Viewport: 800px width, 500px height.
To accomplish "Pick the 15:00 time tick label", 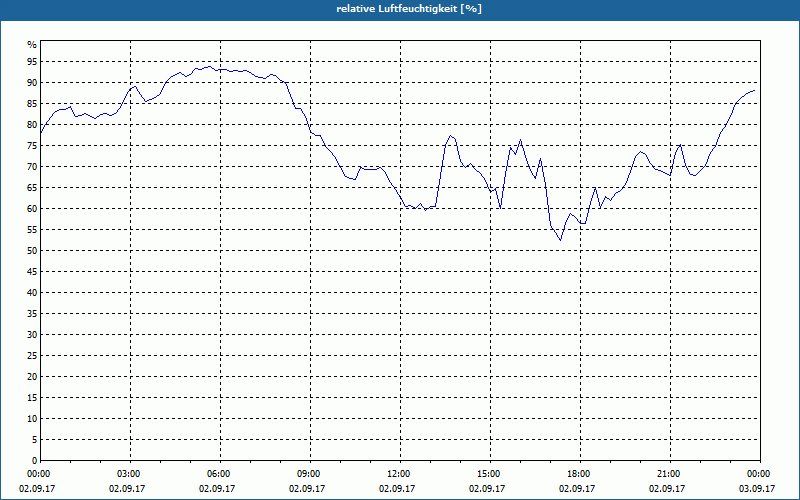I will (x=490, y=474).
